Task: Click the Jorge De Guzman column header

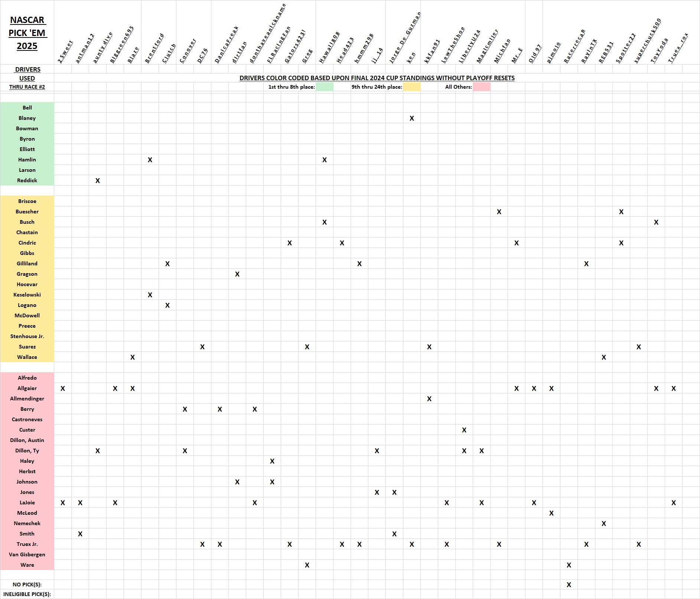Action: coord(405,37)
